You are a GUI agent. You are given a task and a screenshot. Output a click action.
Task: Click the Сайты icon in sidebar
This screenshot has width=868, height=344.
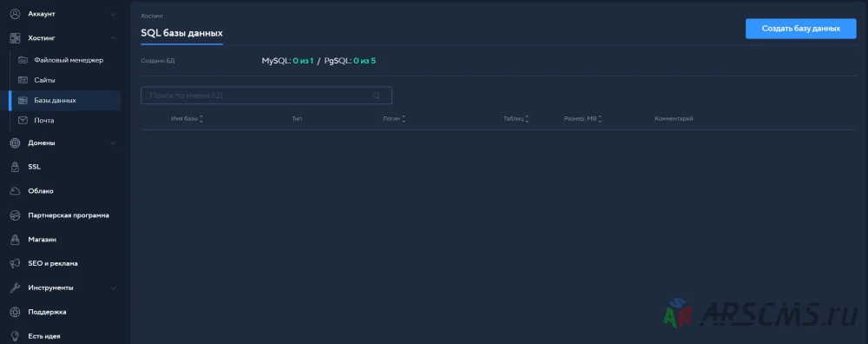23,80
